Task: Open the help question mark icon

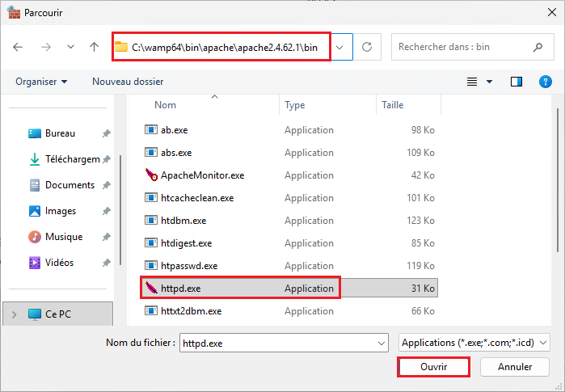Action: [x=545, y=82]
